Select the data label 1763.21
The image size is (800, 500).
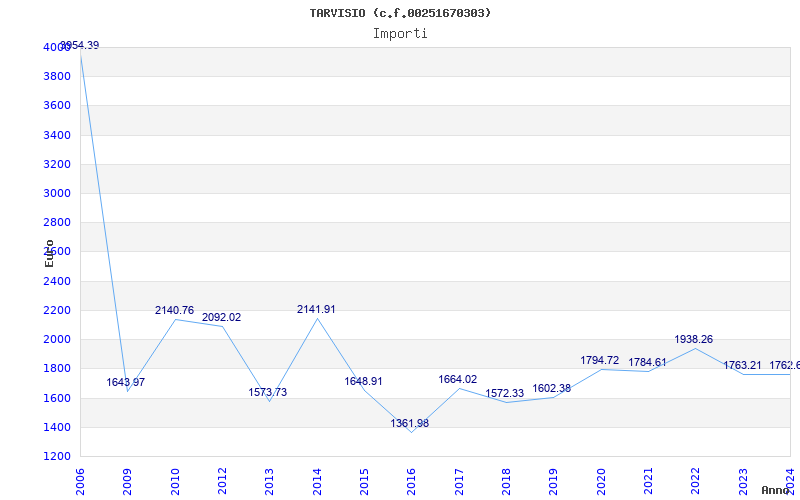pos(742,365)
